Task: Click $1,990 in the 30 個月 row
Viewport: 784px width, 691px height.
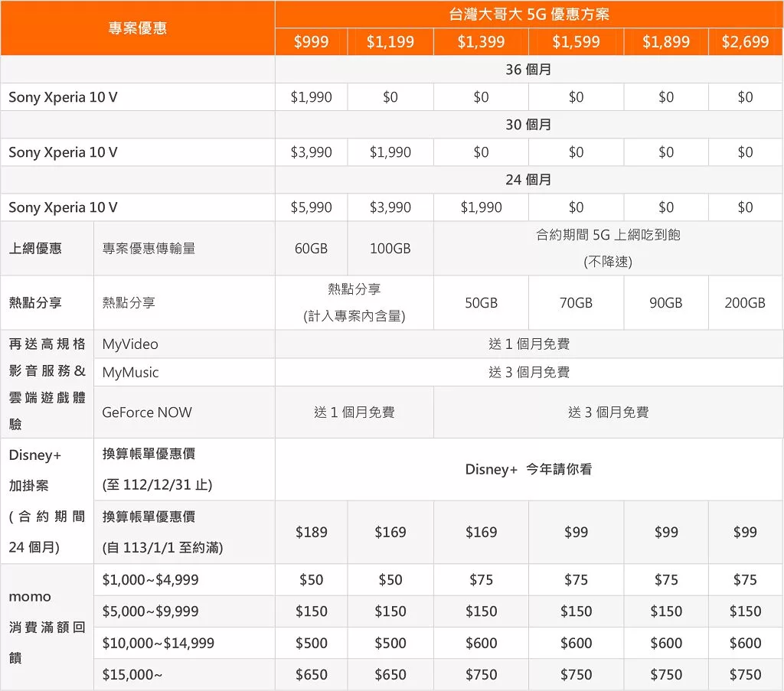Action: pyautogui.click(x=390, y=152)
